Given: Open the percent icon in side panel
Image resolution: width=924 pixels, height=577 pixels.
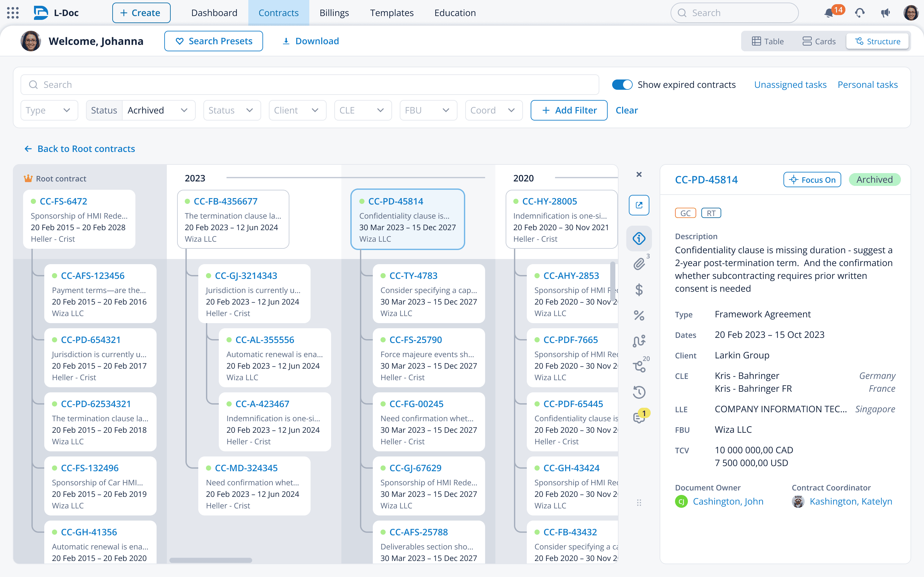Looking at the screenshot, I should [x=639, y=315].
